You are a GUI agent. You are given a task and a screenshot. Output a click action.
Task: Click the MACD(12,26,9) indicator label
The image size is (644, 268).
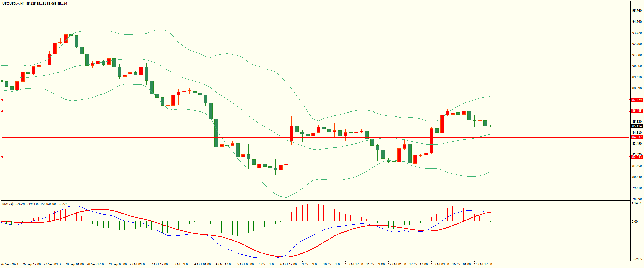point(13,204)
